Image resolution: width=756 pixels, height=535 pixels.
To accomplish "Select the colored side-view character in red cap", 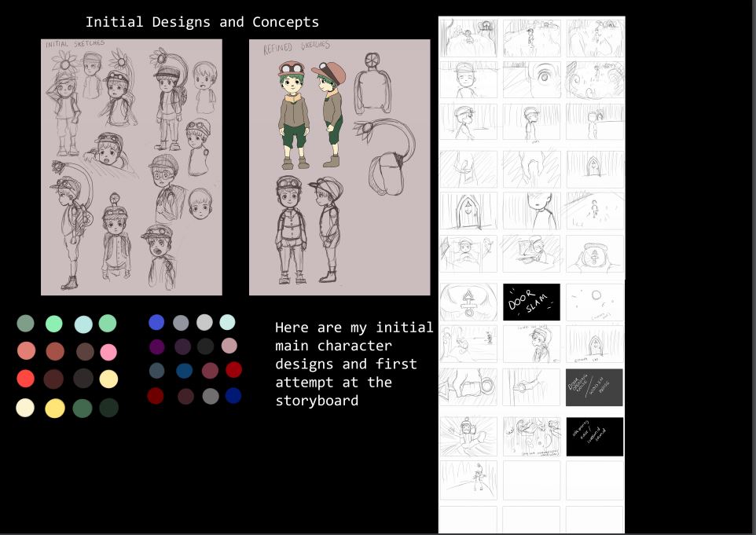I will pyautogui.click(x=331, y=114).
